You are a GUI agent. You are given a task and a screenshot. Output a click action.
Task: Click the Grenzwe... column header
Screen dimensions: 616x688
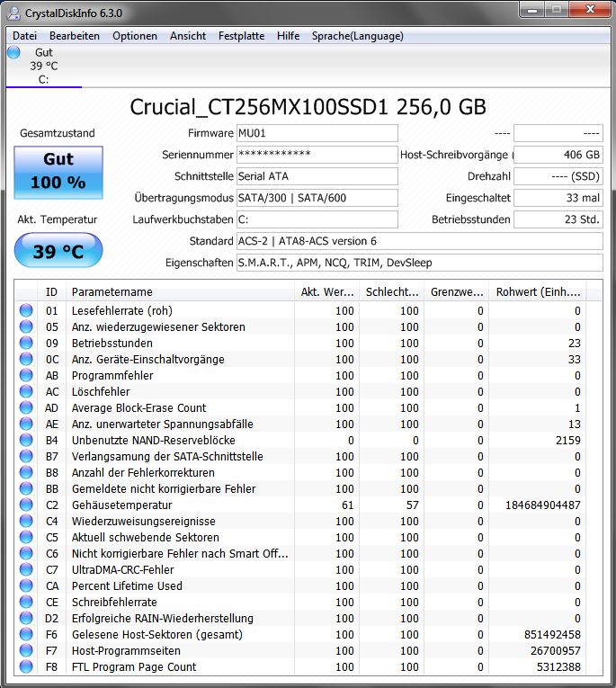[457, 291]
